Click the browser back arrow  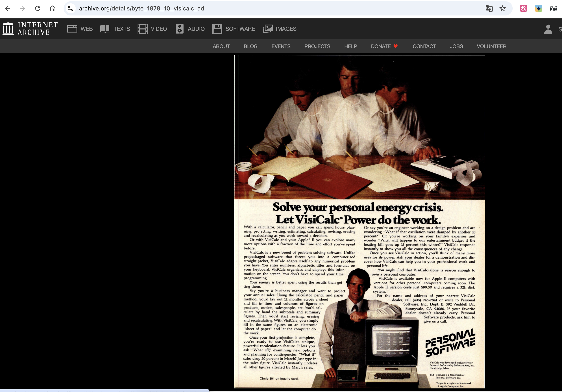click(x=8, y=8)
